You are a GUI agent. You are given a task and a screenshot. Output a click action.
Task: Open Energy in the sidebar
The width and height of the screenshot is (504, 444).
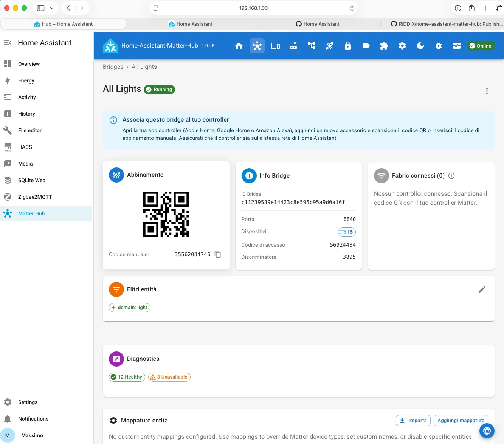(x=46, y=80)
